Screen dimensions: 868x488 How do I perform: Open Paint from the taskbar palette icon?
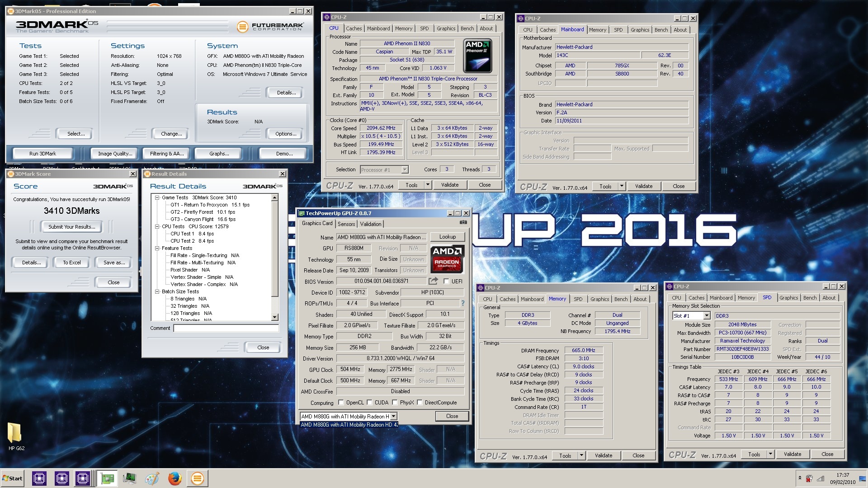tap(152, 479)
